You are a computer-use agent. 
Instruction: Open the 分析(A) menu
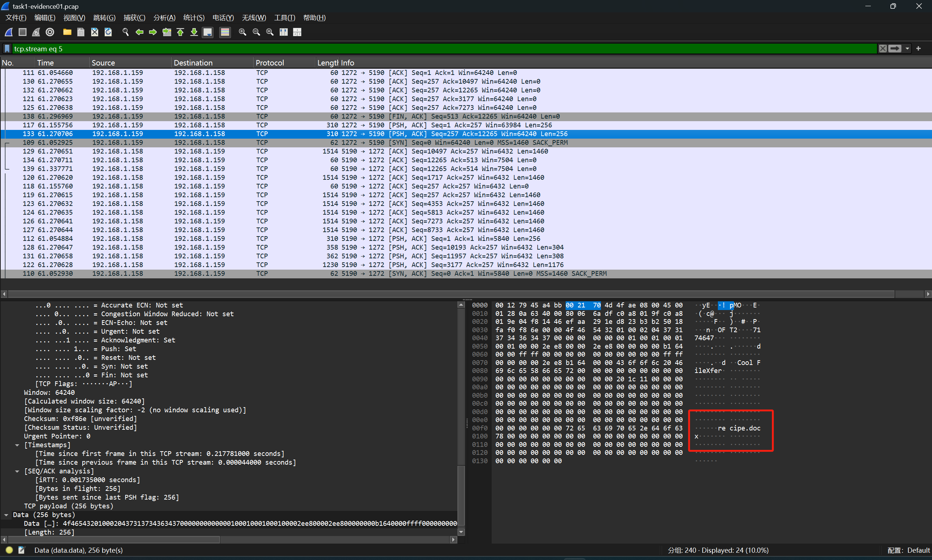click(164, 18)
